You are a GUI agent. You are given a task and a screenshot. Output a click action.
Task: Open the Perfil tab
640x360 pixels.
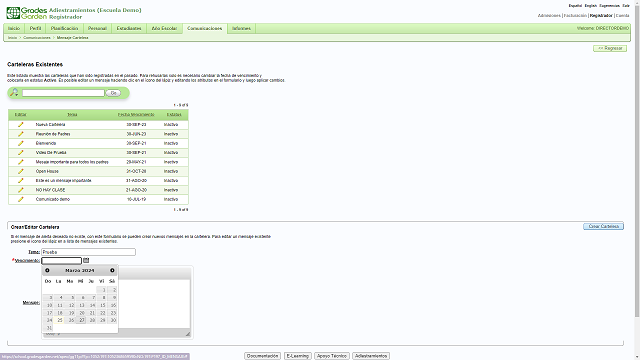(x=36, y=29)
